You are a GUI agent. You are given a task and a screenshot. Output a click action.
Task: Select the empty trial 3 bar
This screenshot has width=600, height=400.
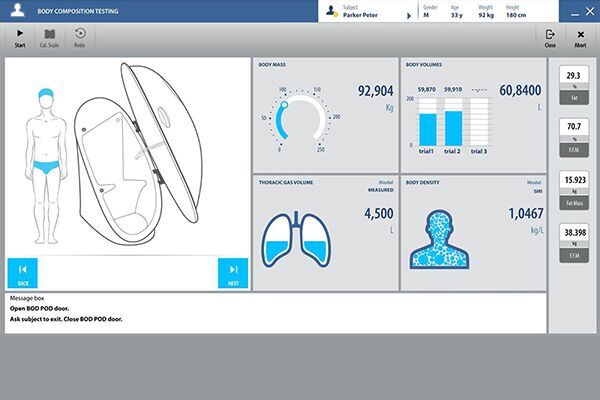point(478,126)
